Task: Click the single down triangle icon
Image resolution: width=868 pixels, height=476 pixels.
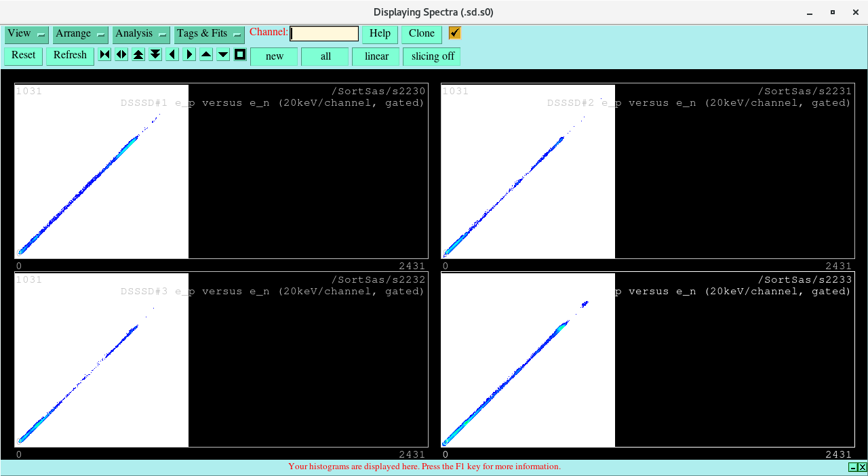Action: pos(222,54)
